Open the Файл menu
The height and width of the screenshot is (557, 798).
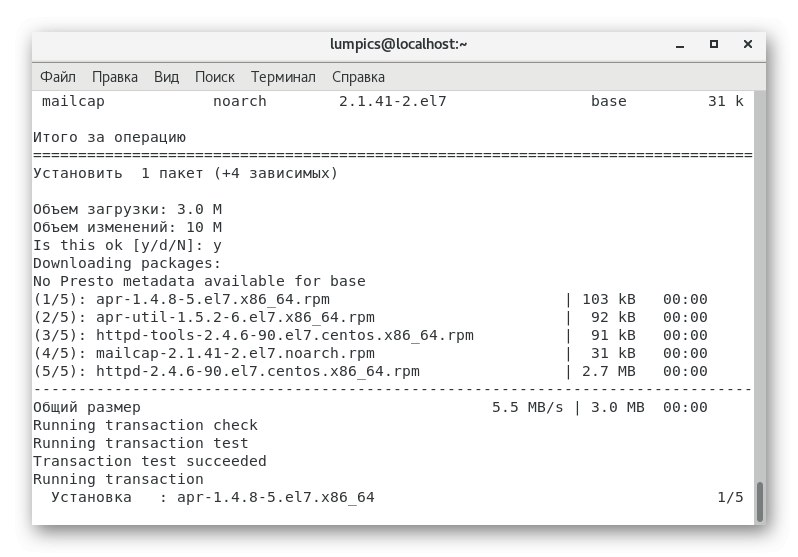pyautogui.click(x=58, y=77)
